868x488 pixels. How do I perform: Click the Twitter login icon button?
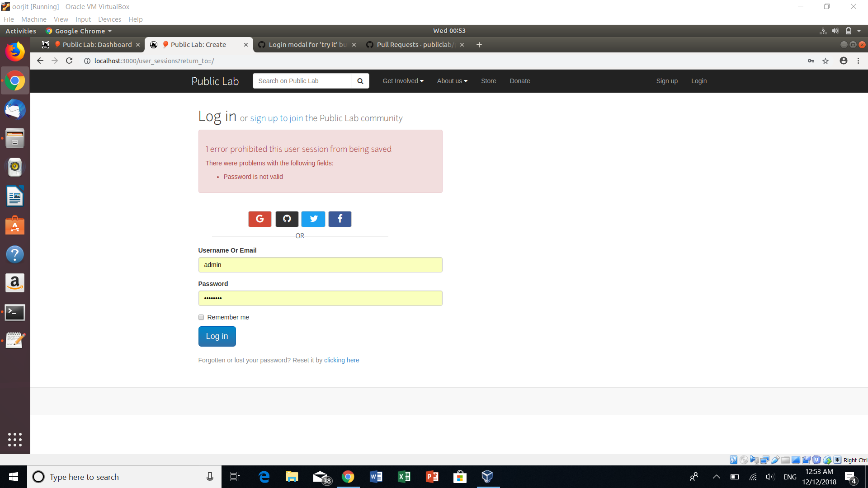tap(313, 219)
